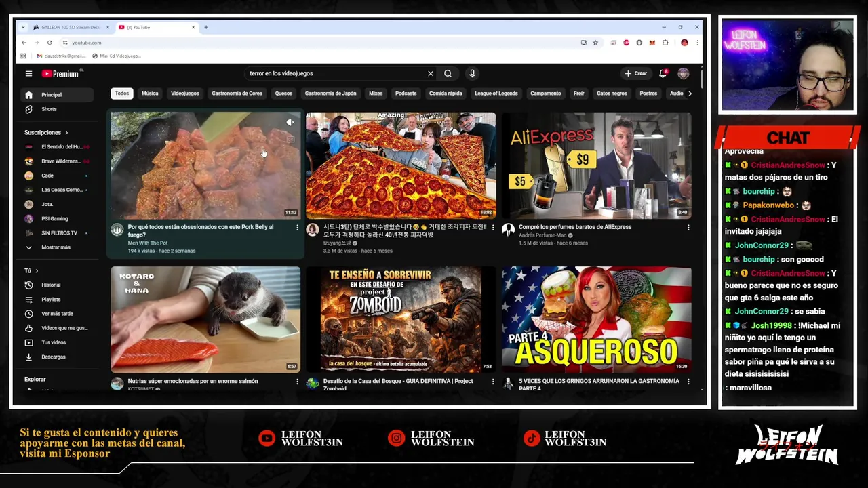The image size is (868, 488).
Task: Open options menu for Pork Belly video
Action: coord(297,228)
